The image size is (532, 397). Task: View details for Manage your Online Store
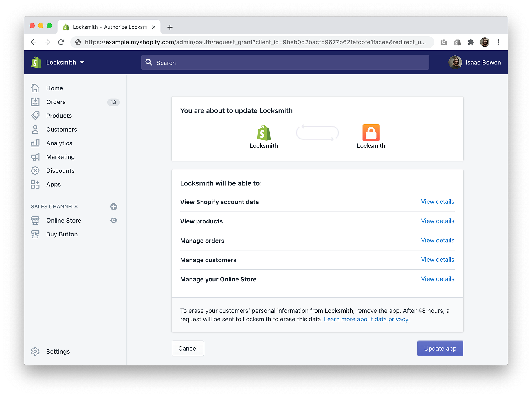point(437,279)
